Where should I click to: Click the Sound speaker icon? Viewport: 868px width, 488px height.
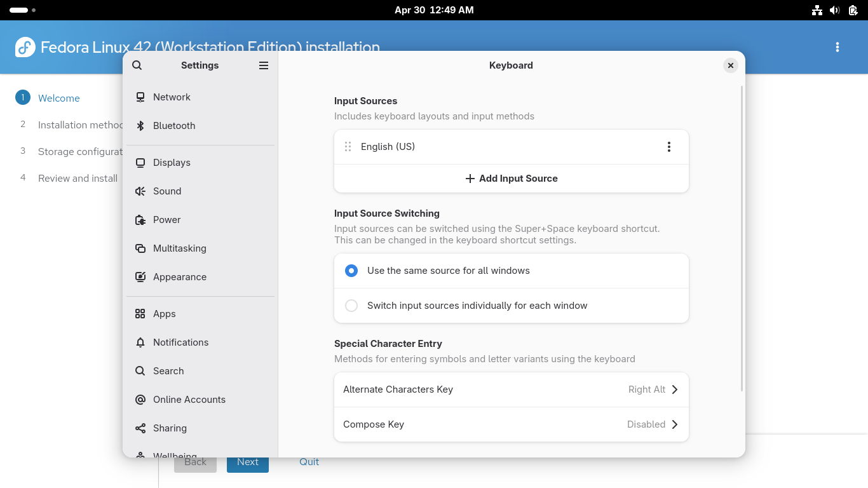coord(140,191)
